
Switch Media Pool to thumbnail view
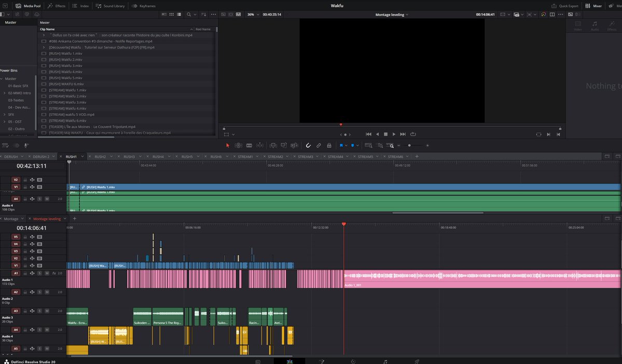(x=171, y=15)
